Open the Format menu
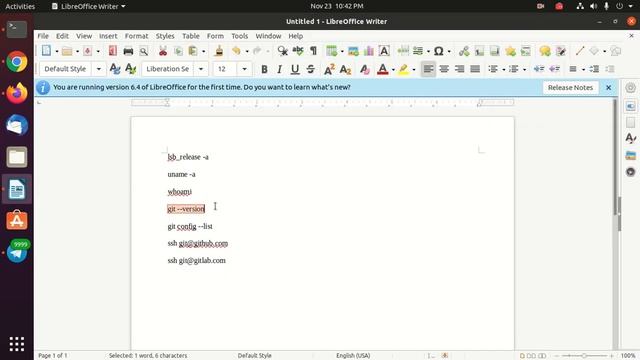This screenshot has width=640, height=360. (x=136, y=36)
